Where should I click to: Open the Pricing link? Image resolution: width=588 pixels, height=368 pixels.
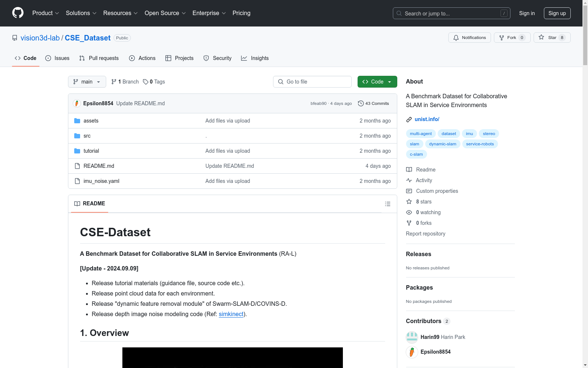241,13
